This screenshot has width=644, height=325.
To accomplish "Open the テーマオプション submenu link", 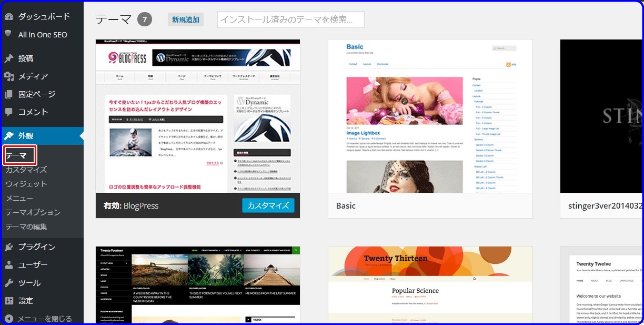I will (x=33, y=212).
